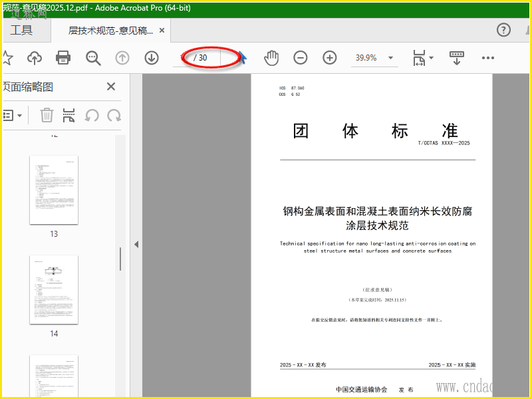Screen dimensions: 532x399
Task: Click the thumbnail panel scrollbar
Action: click(x=120, y=259)
